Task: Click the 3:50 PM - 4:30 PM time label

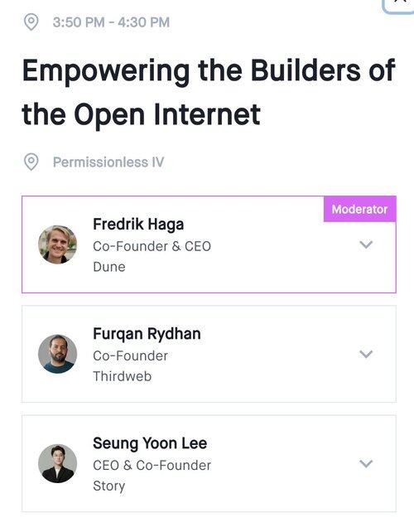Action: pos(111,22)
